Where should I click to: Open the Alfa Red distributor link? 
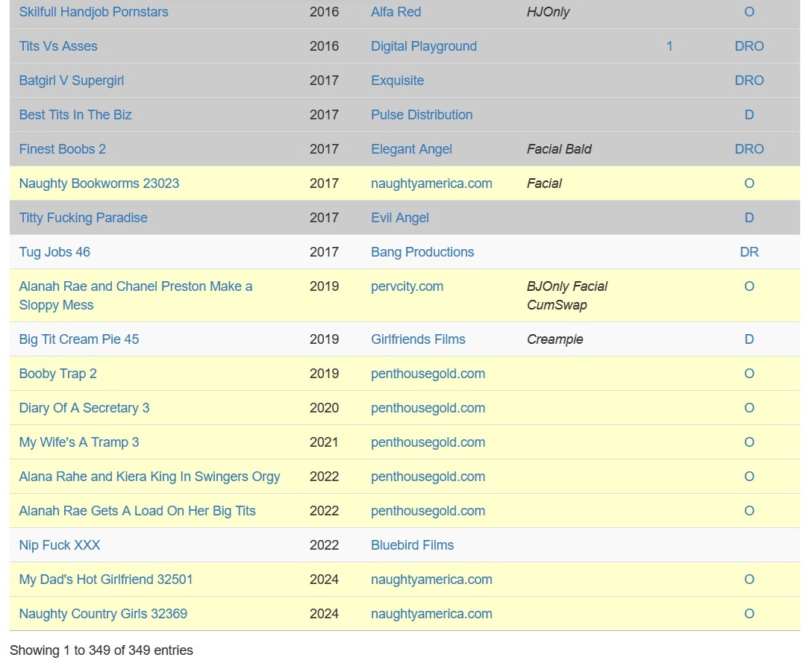[396, 12]
